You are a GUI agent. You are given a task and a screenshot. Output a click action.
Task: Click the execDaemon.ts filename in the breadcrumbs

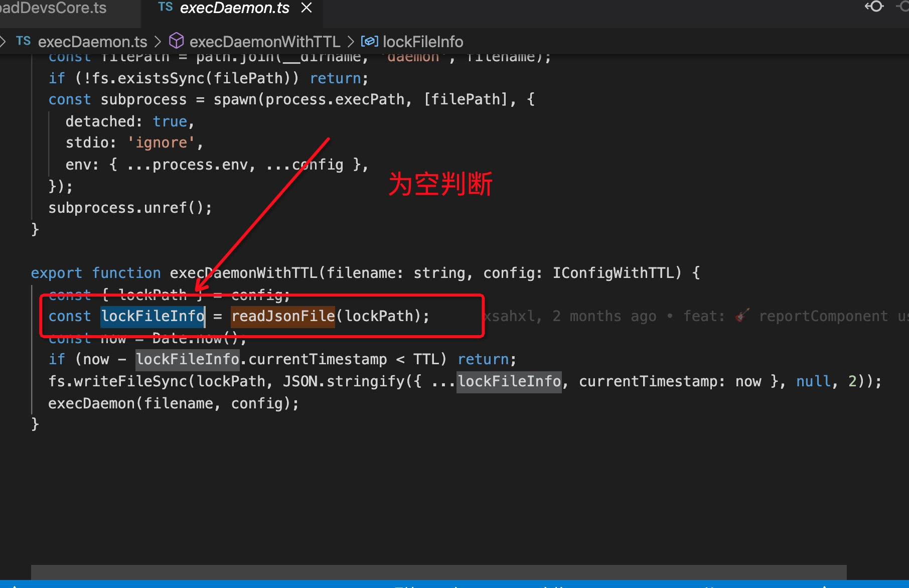(92, 41)
